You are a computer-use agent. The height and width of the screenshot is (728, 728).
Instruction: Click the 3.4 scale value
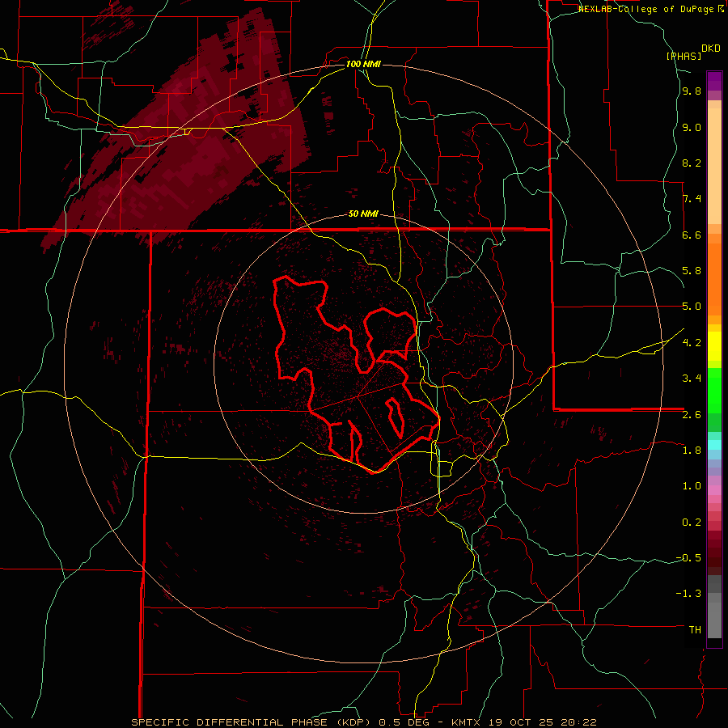point(692,379)
